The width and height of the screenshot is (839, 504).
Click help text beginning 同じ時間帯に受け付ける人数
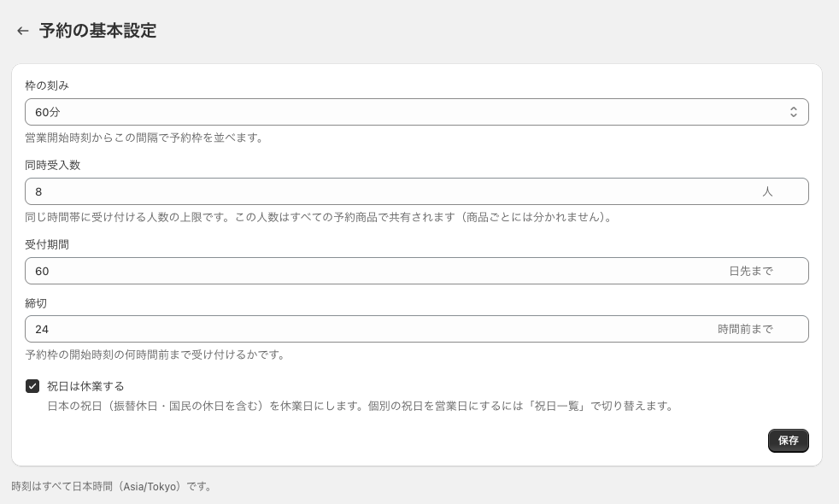coord(320,217)
